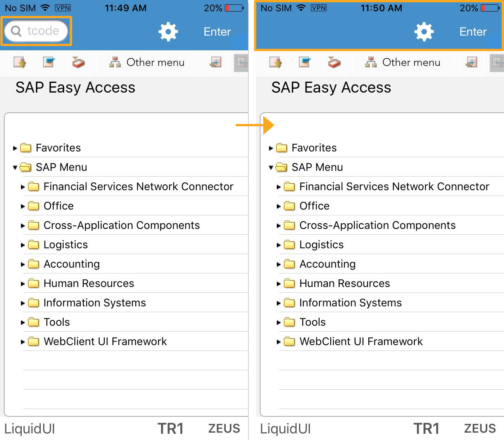This screenshot has height=440, width=504.
Task: Select Human Resources folder in left screen
Action: click(x=88, y=284)
